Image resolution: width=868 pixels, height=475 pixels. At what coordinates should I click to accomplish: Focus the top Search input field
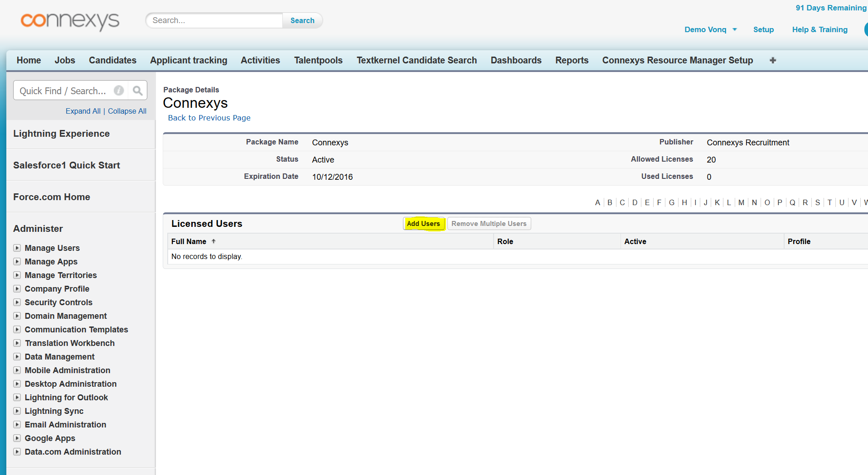coord(214,20)
